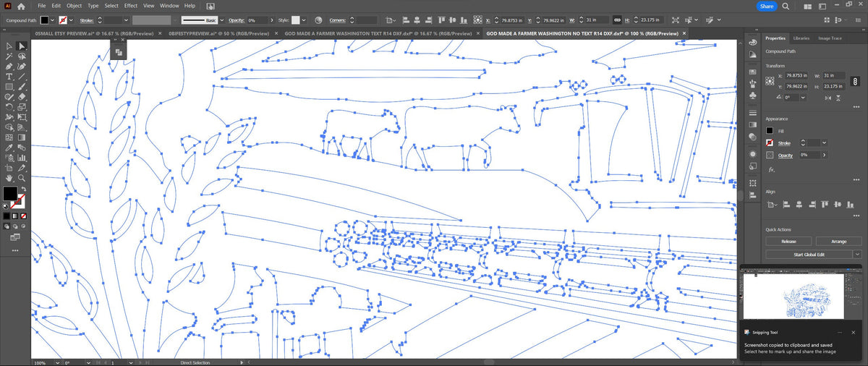Viewport: 868px width, 366px height.
Task: Open stroke weight dropdown in control bar
Action: (126, 20)
